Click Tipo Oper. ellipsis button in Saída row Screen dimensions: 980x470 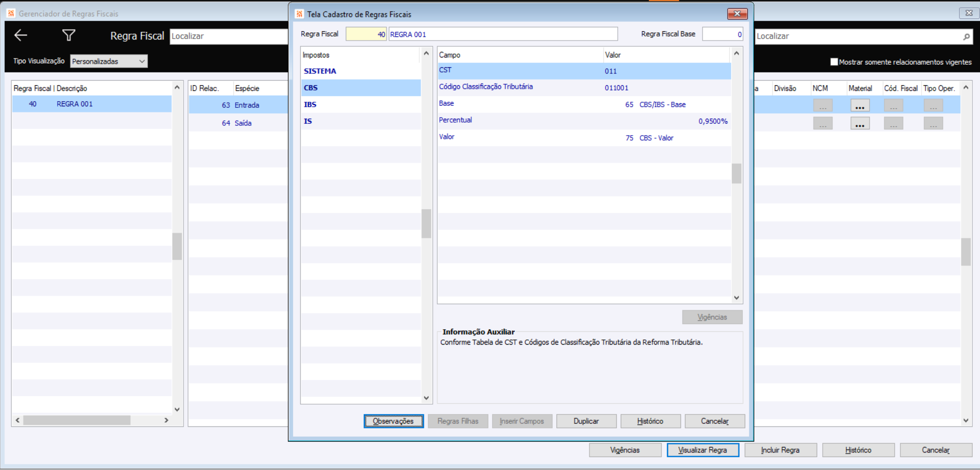coord(933,124)
